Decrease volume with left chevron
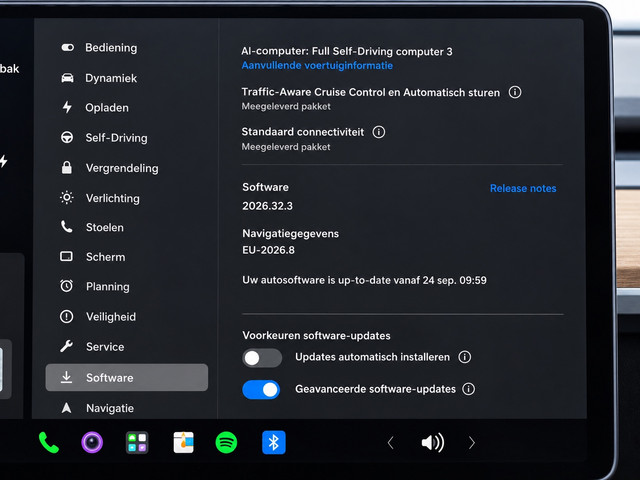Viewport: 640px width, 480px height. pyautogui.click(x=391, y=443)
